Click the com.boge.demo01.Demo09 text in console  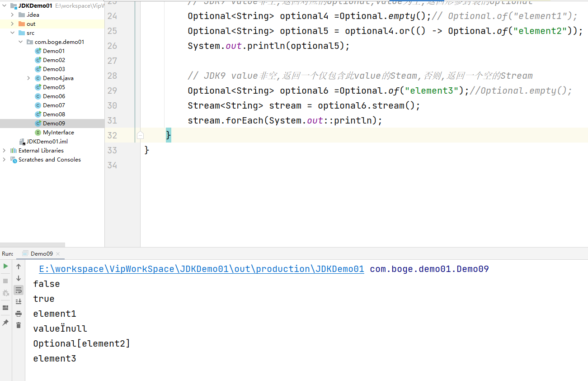tap(429, 269)
